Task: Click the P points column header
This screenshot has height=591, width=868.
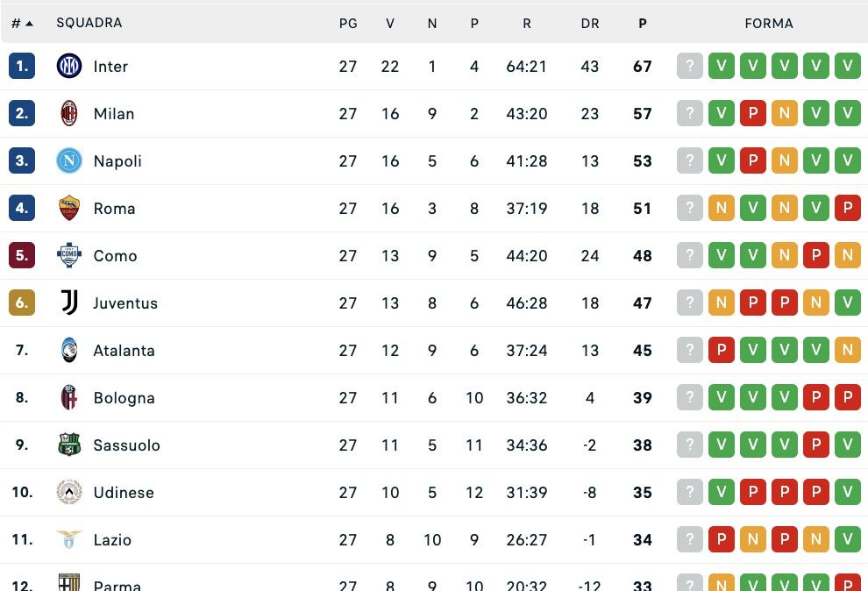Action: [643, 23]
